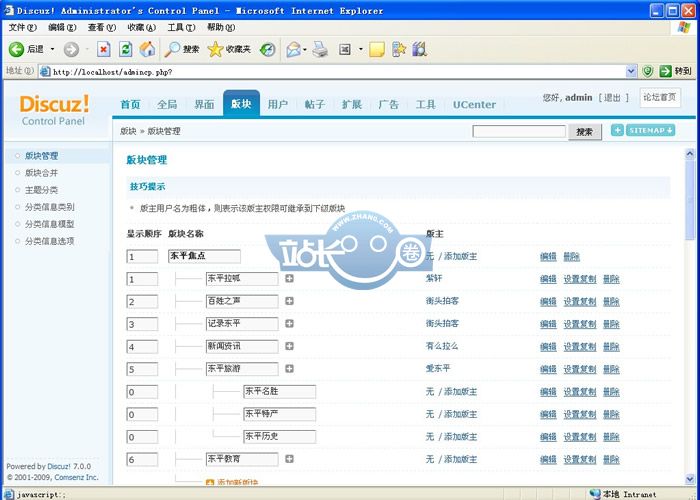
Task: Open the Mail icon dropdown arrow
Action: point(305,49)
